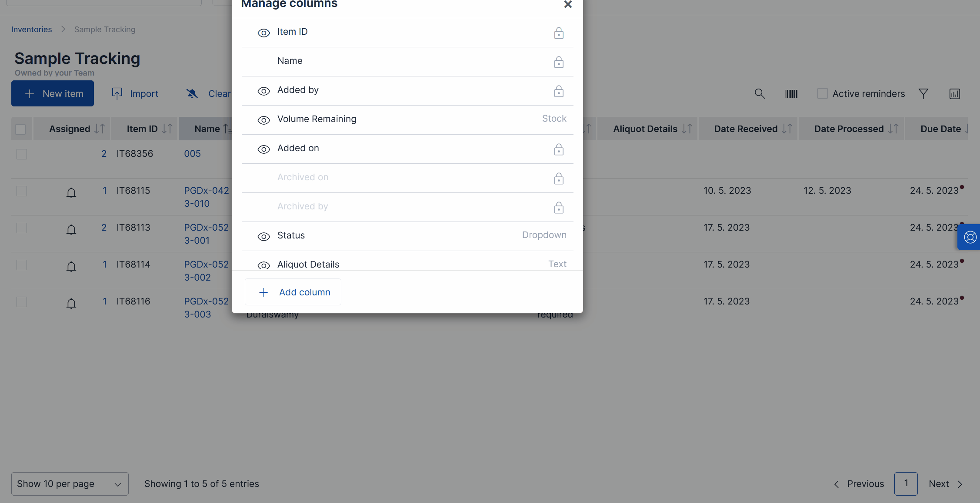This screenshot has height=503, width=980.
Task: Open search with magnifier icon
Action: (x=760, y=94)
